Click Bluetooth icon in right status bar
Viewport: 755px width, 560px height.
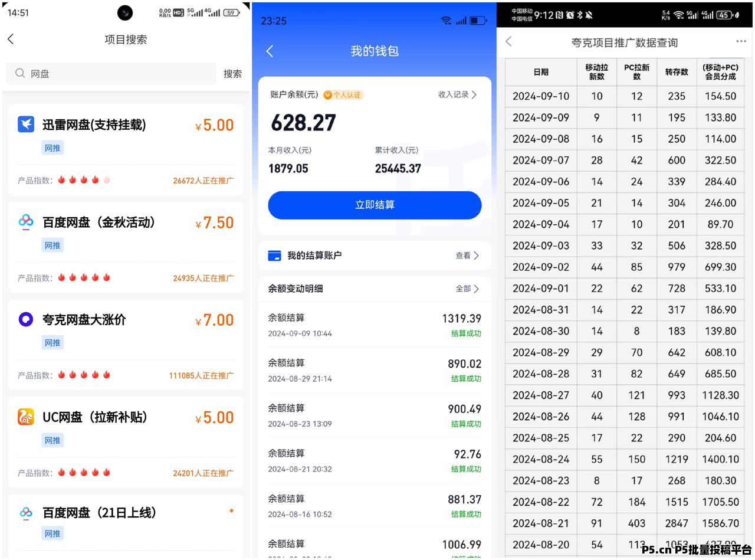[x=580, y=15]
